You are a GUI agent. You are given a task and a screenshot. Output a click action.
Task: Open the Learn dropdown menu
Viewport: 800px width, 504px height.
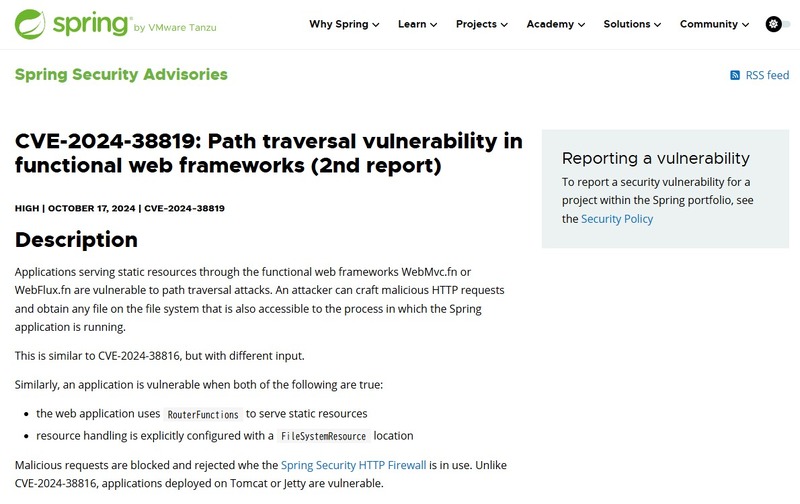coord(418,24)
